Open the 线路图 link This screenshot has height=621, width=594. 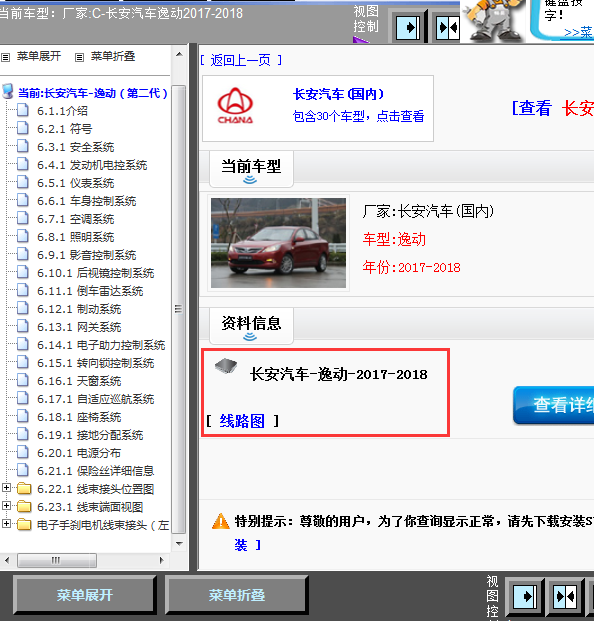(x=242, y=421)
